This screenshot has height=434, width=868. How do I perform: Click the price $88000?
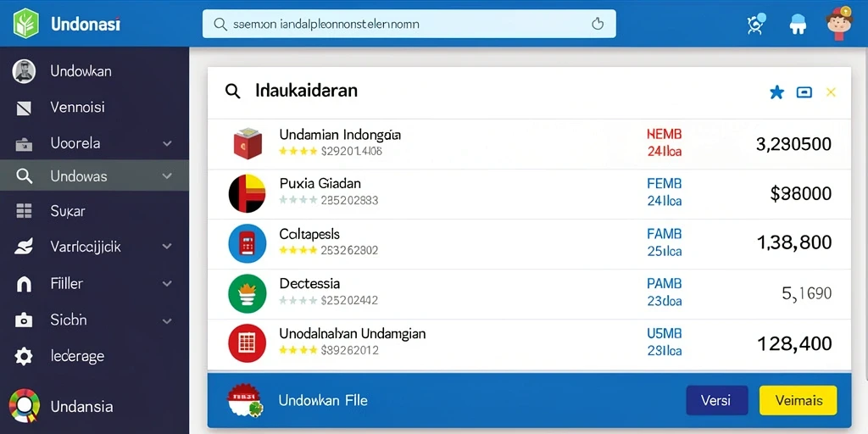coord(800,193)
